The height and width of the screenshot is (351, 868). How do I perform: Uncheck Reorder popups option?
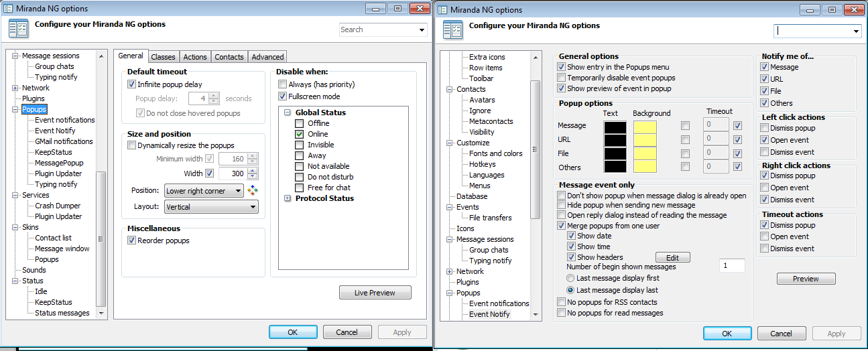point(131,240)
